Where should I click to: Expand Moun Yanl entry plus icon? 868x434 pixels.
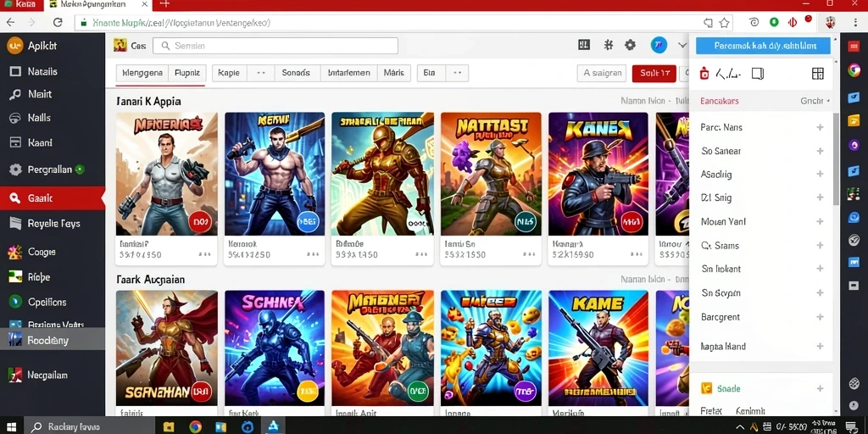pos(820,221)
